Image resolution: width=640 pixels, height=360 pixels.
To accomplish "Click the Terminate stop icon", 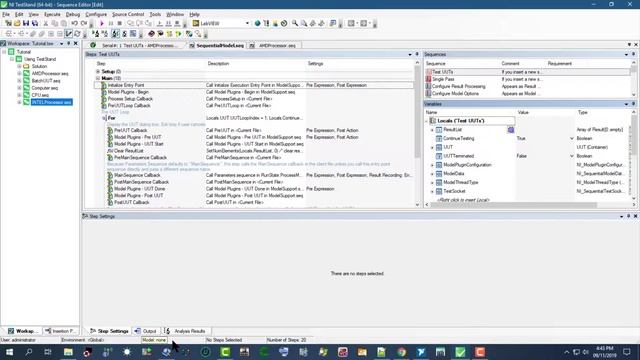I will (120, 23).
